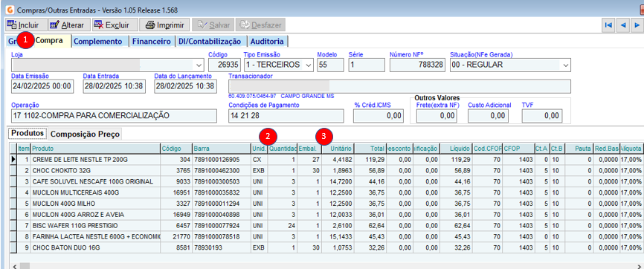This screenshot has height=269, width=644.
Task: Expand the Tipo Emissão dropdown
Action: (309, 65)
